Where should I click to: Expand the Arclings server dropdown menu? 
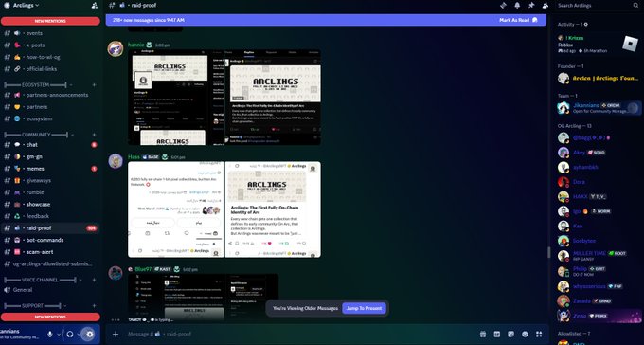[x=26, y=6]
